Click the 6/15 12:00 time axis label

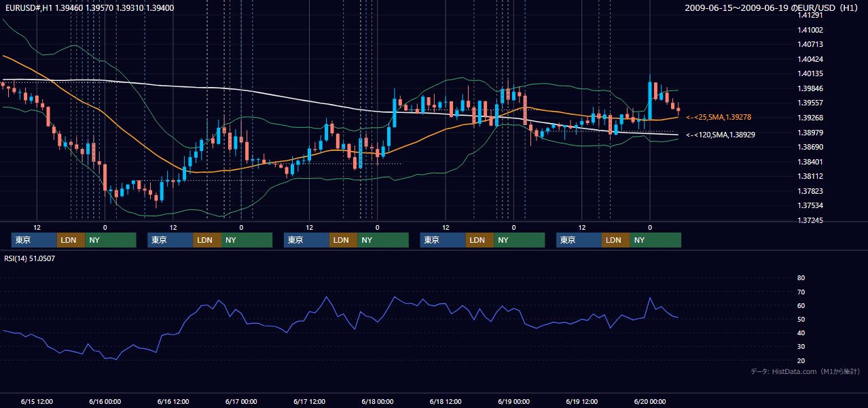tap(37, 402)
